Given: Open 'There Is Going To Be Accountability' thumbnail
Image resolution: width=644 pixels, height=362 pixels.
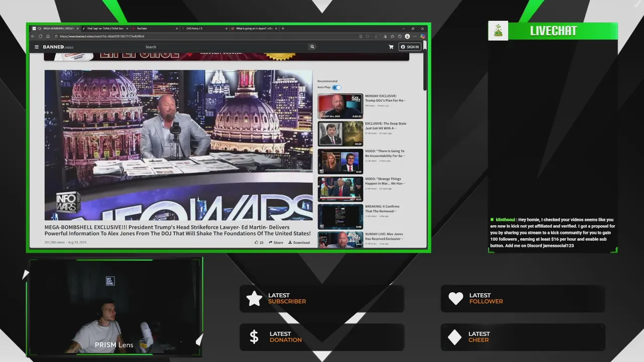Looking at the screenshot, I should coord(340,161).
